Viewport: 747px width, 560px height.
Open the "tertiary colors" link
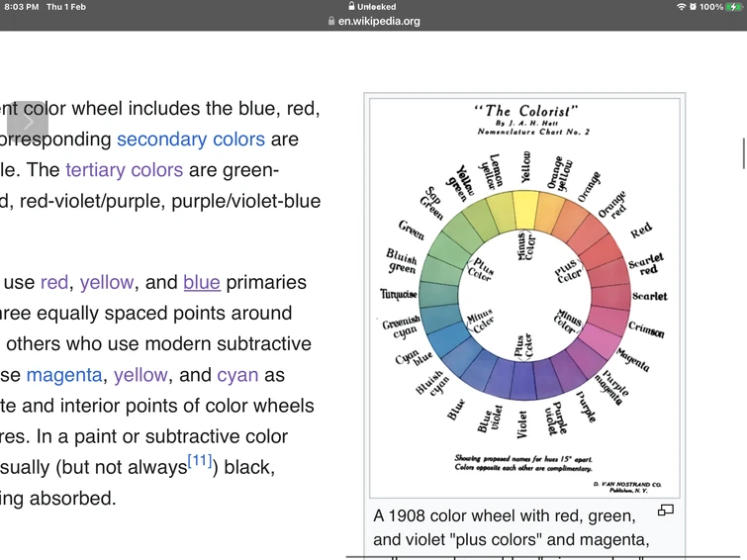click(124, 169)
